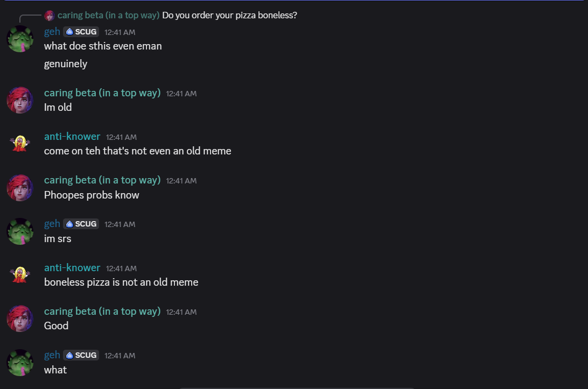Click anti-knower's avatar beside "come on teh" message
Image resolution: width=588 pixels, height=389 pixels.
20,144
